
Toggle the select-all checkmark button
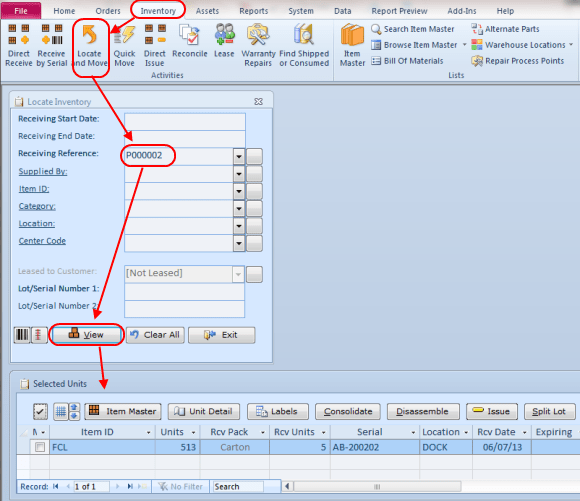pyautogui.click(x=40, y=411)
